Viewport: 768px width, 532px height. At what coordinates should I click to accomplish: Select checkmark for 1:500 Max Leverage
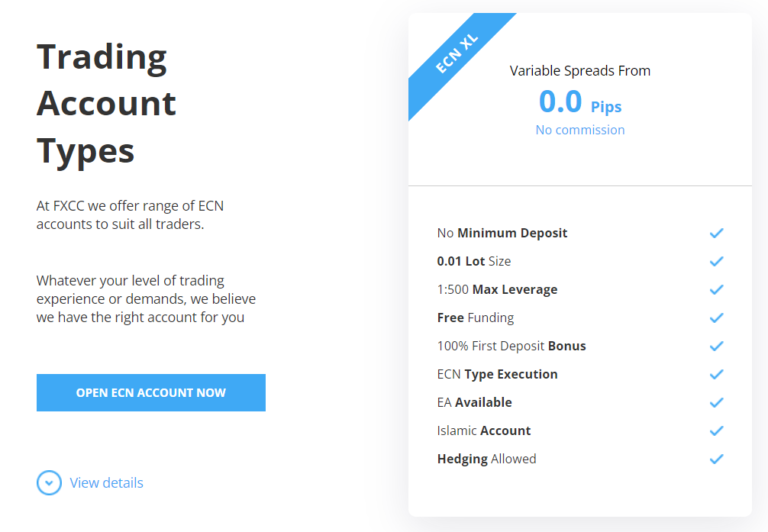pyautogui.click(x=717, y=289)
